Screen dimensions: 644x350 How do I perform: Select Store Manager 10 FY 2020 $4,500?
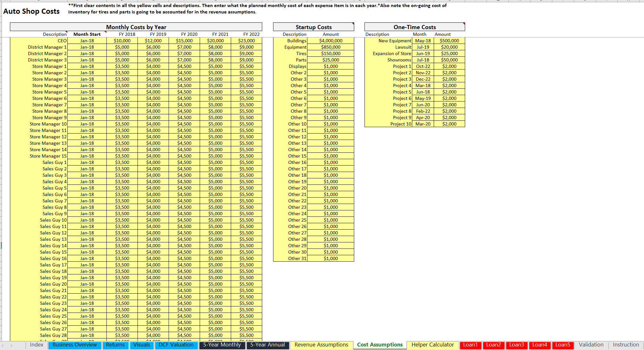184,124
